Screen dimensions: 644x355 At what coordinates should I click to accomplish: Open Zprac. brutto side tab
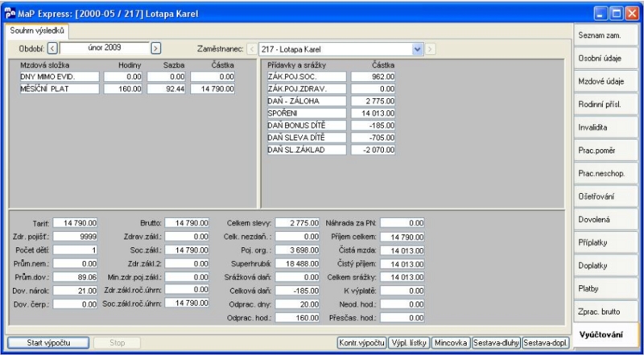click(x=606, y=312)
